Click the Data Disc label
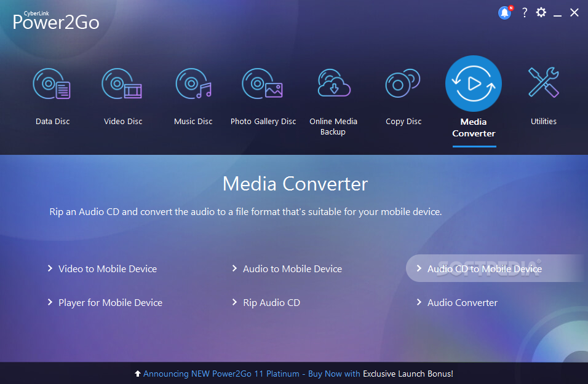Screen dimensions: 588x384 pos(52,122)
